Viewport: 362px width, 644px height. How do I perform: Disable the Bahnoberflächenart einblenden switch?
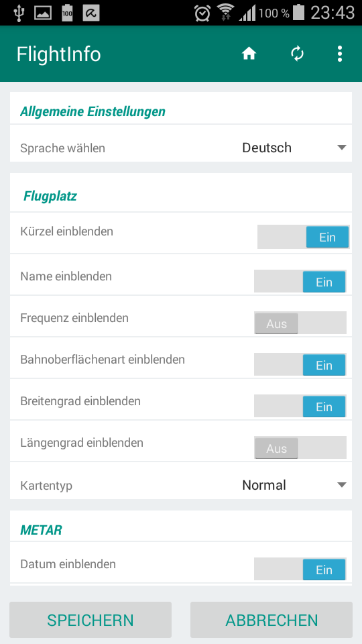[300, 365]
